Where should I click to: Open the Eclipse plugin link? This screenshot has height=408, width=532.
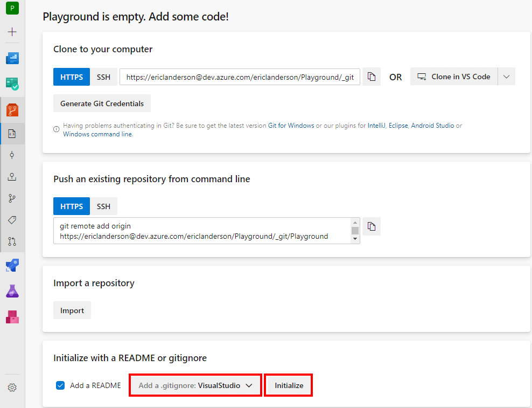point(398,126)
